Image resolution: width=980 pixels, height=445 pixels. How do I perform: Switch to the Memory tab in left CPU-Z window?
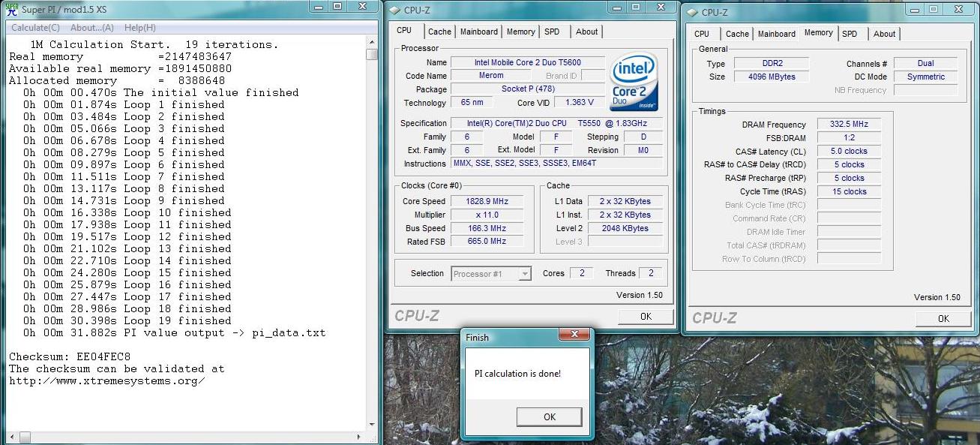point(520,32)
